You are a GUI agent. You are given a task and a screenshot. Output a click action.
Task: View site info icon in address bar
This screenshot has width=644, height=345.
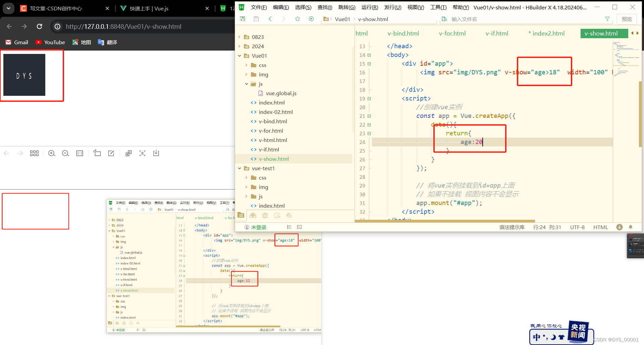(x=58, y=26)
